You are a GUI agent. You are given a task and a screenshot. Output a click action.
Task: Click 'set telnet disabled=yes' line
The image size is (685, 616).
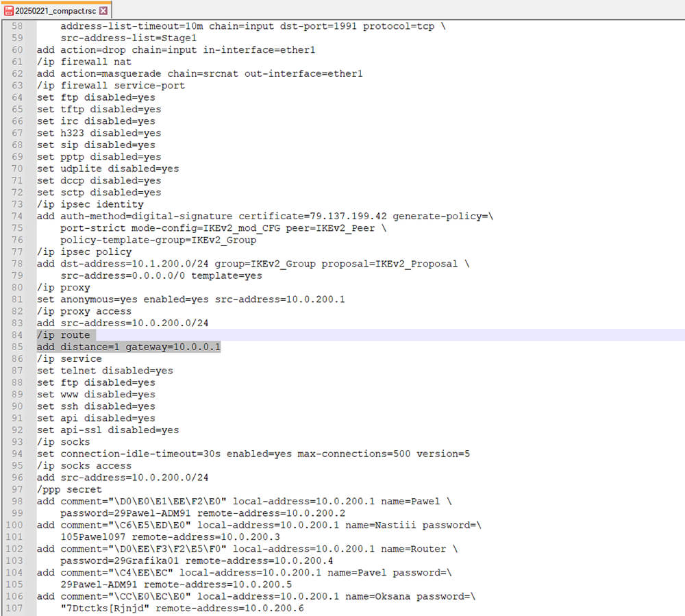pos(105,371)
